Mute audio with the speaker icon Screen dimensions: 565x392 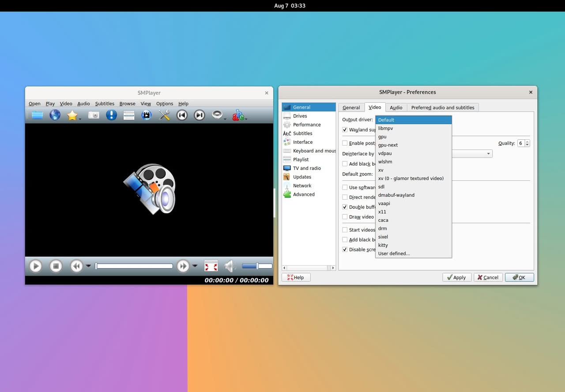click(x=230, y=266)
